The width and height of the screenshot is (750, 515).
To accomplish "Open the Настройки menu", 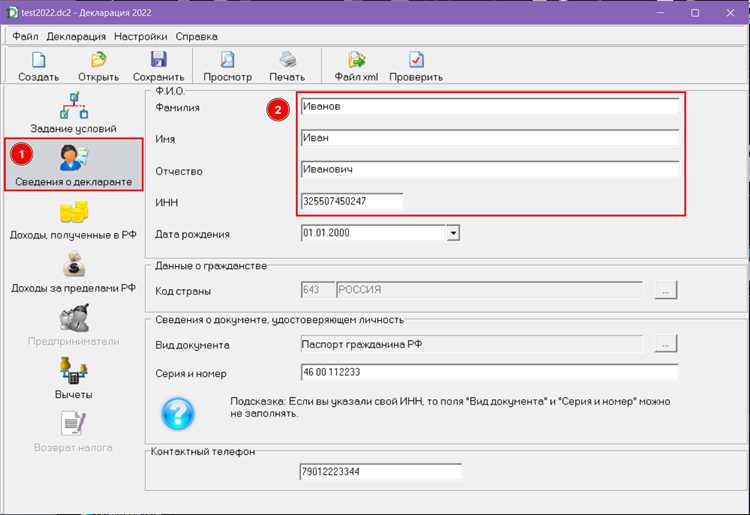I will click(141, 36).
